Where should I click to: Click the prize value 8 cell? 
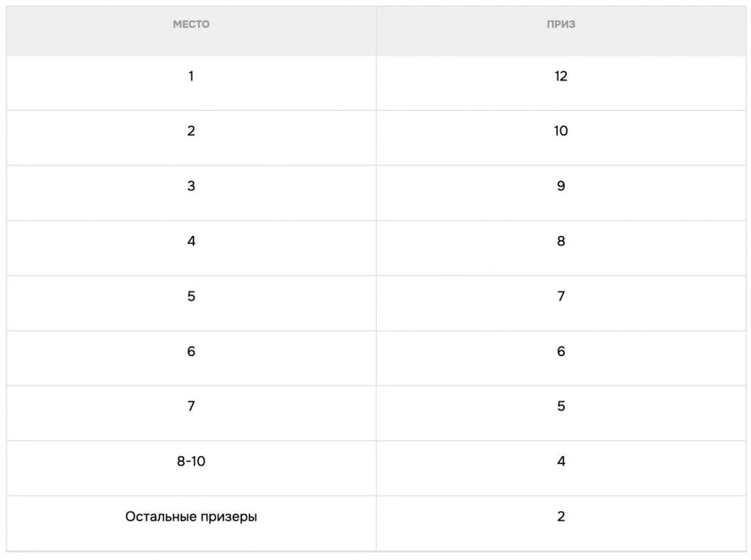[x=561, y=241]
